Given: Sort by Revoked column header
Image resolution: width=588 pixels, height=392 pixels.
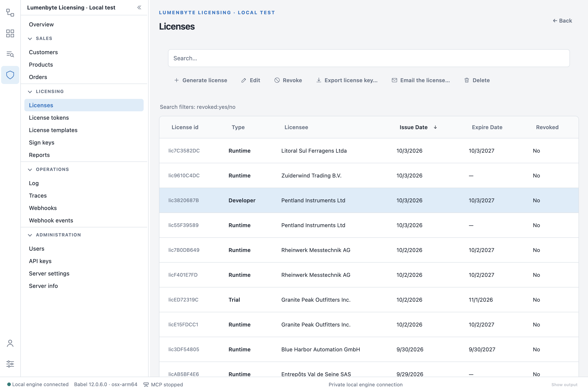Looking at the screenshot, I should (547, 127).
